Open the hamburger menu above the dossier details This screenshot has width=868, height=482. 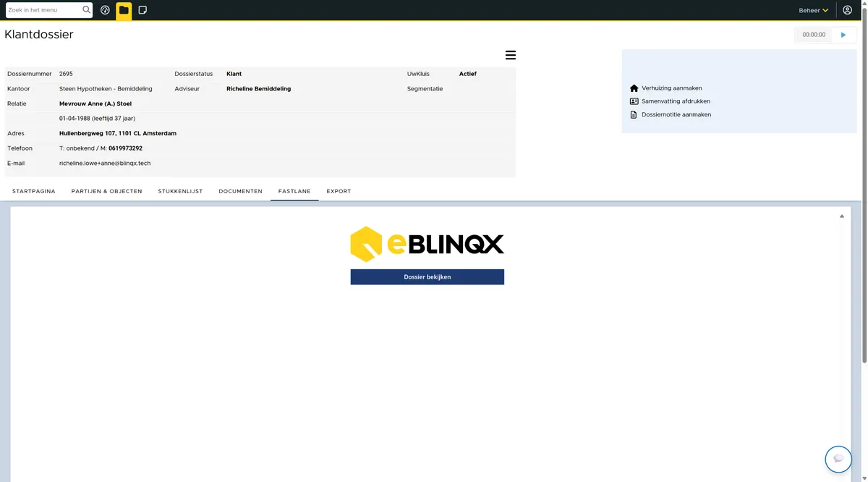(510, 55)
